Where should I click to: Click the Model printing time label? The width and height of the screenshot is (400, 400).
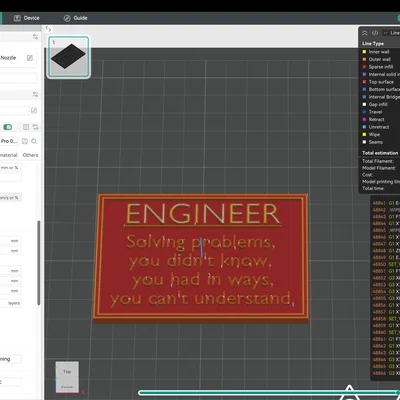381,182
